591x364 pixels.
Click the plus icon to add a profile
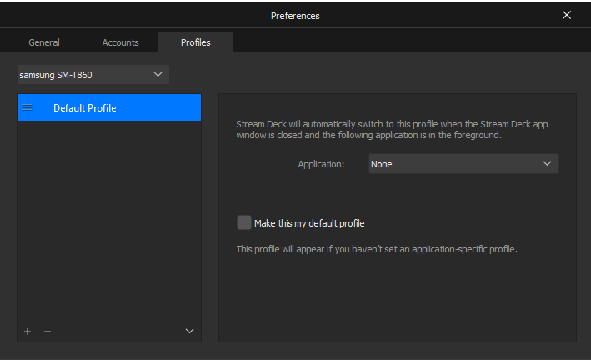pos(28,332)
